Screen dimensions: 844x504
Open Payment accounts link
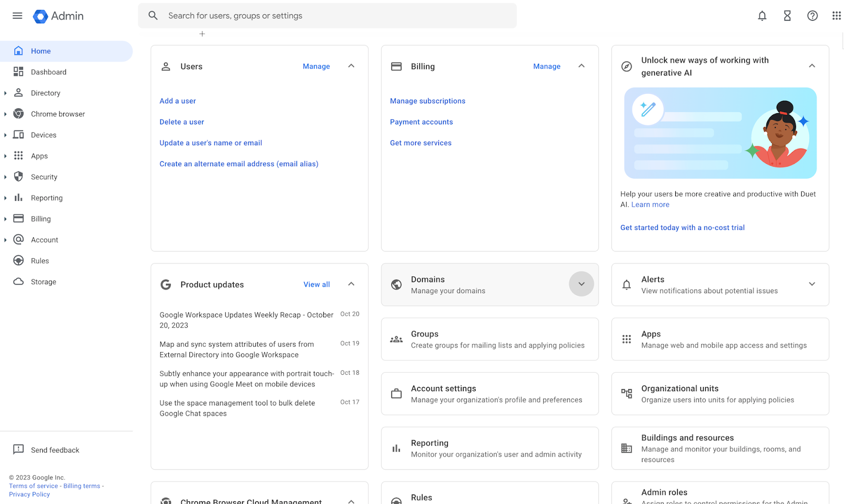(x=421, y=122)
